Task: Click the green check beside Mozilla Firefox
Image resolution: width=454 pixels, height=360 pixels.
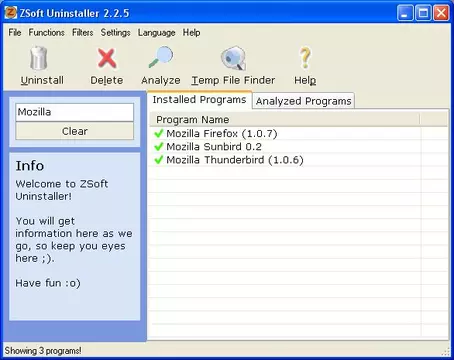Action: (159, 134)
